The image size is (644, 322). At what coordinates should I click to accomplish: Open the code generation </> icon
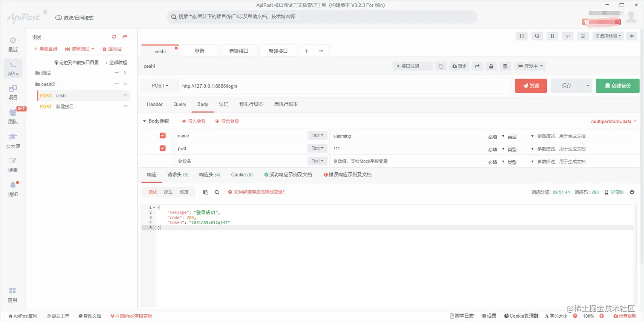click(x=568, y=36)
